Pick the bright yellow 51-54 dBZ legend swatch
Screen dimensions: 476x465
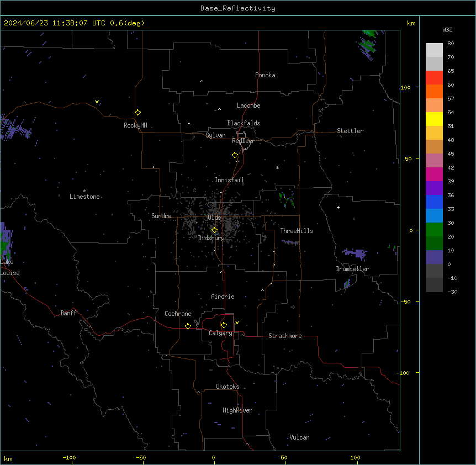(434, 119)
